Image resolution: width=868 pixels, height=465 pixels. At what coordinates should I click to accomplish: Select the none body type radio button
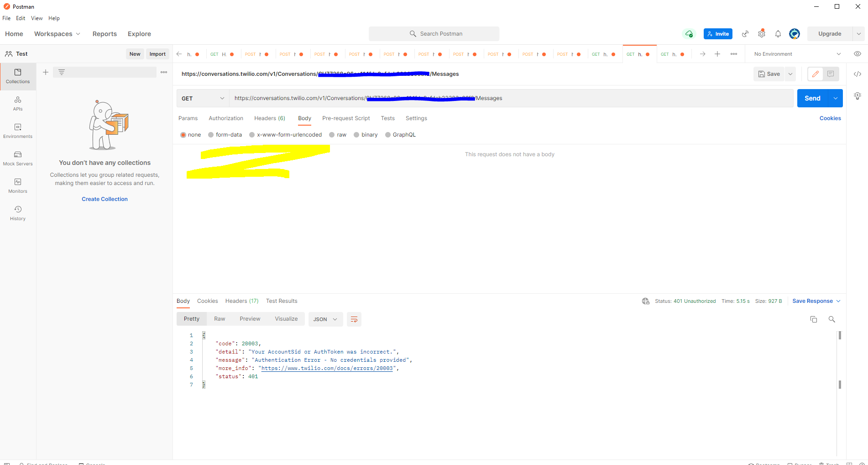183,135
